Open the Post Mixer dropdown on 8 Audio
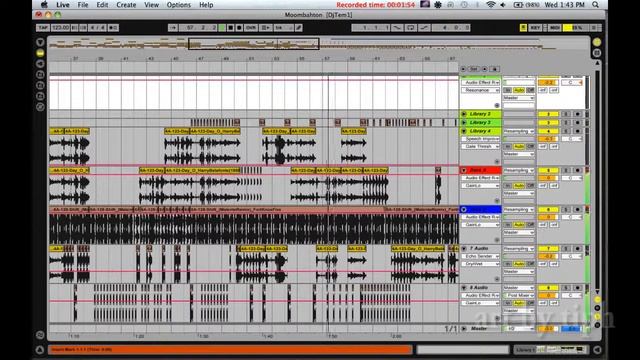This screenshot has height=360, width=640. point(519,295)
